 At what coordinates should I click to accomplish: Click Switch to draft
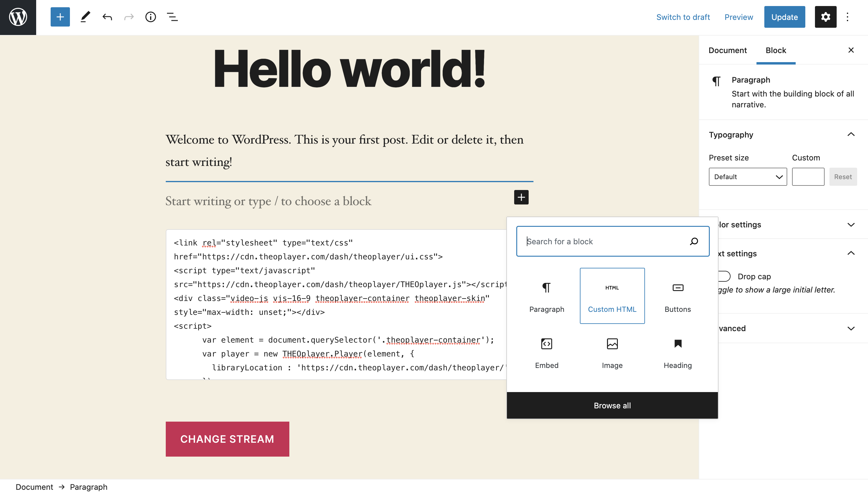point(683,17)
